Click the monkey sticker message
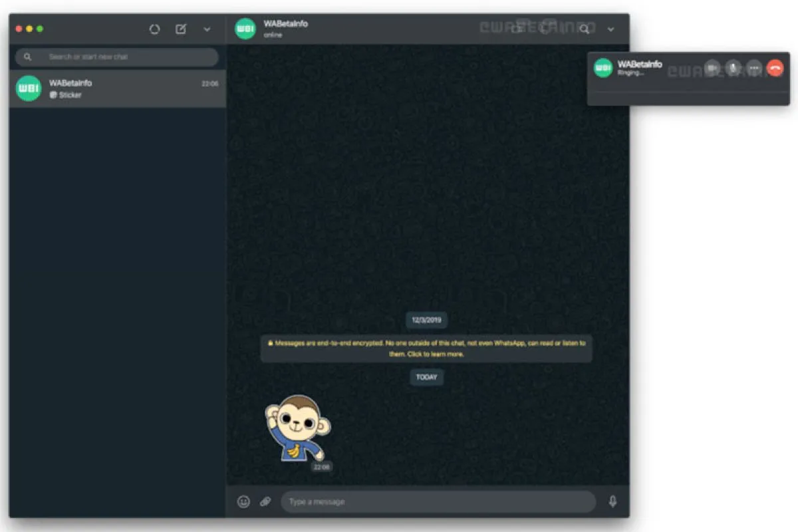The width and height of the screenshot is (798, 532). [295, 428]
